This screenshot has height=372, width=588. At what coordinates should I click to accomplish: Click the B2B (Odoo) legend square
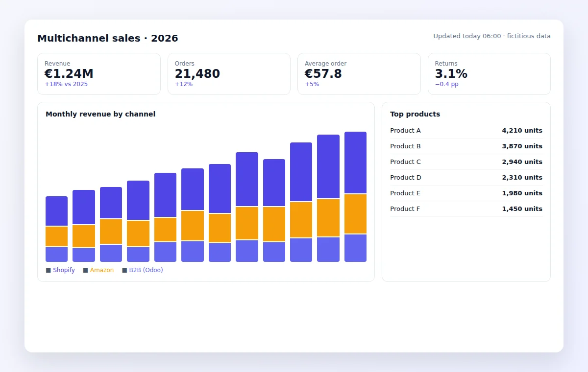(124, 270)
